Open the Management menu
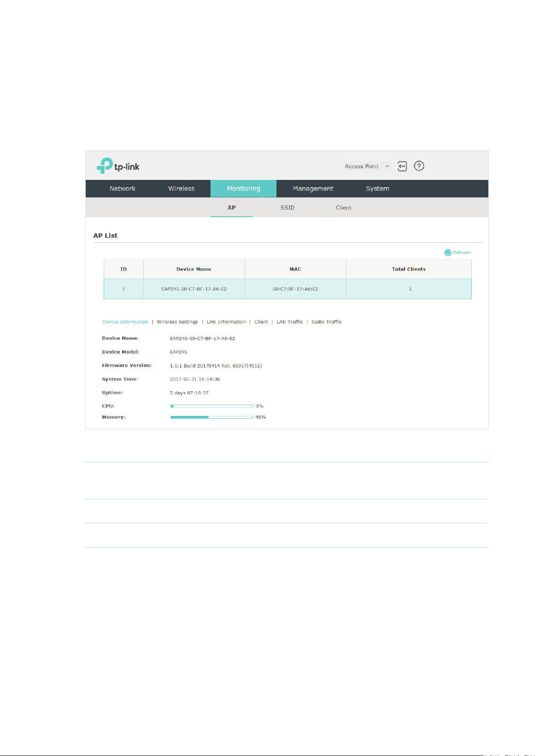 point(313,188)
